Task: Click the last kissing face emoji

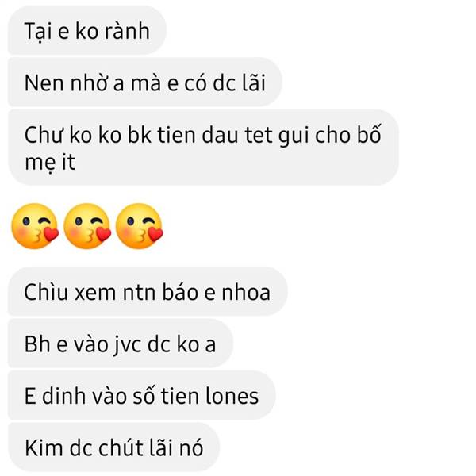Action: tap(140, 226)
